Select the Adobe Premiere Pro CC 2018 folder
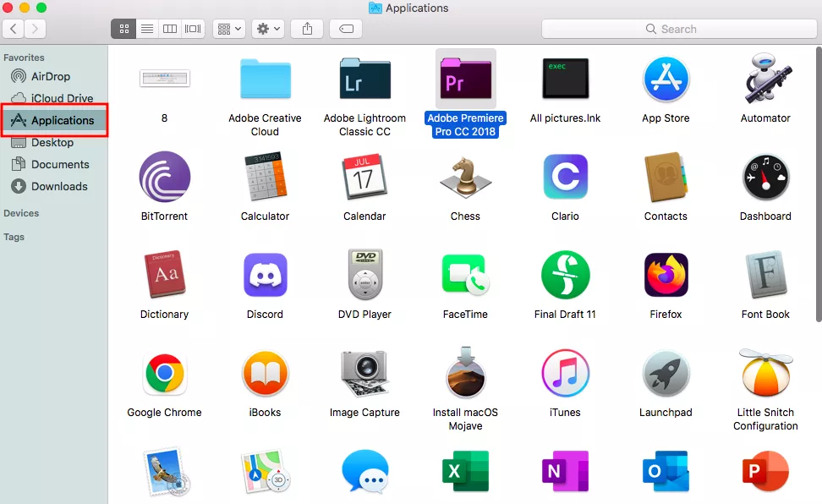Image resolution: width=822 pixels, height=504 pixels. point(465,79)
